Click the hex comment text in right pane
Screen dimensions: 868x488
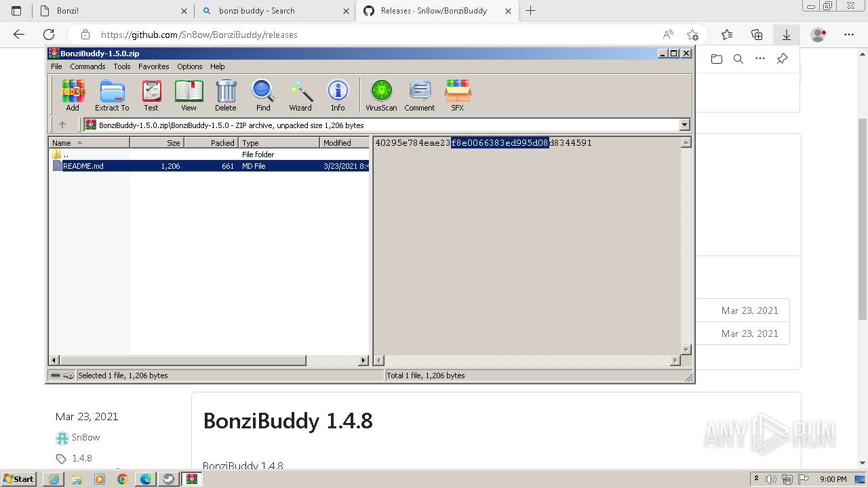484,143
